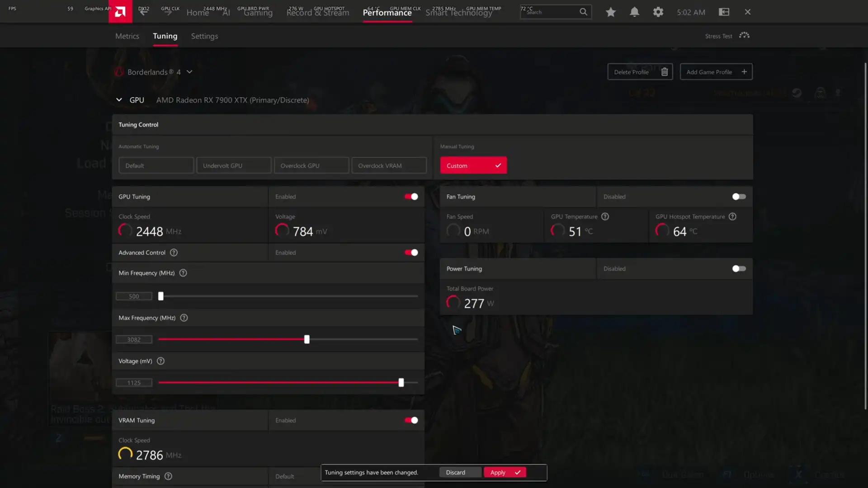The image size is (868, 488).
Task: Open favorites star icon
Action: (611, 12)
